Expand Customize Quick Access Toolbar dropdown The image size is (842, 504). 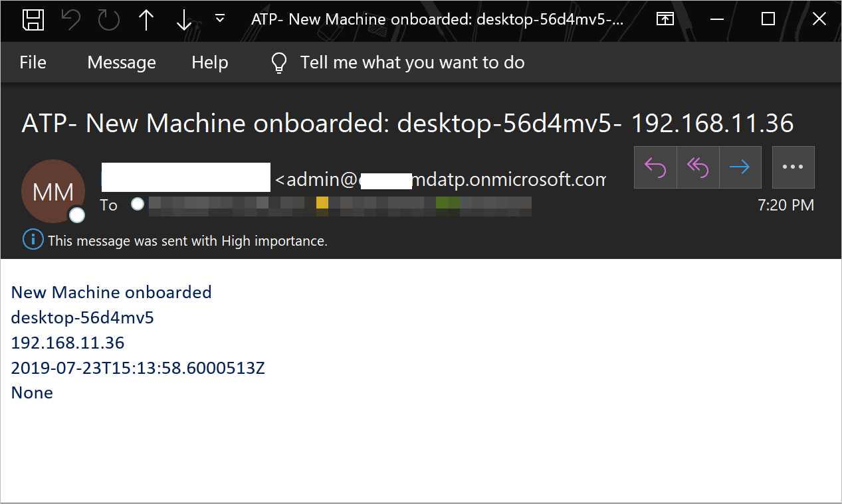220,19
